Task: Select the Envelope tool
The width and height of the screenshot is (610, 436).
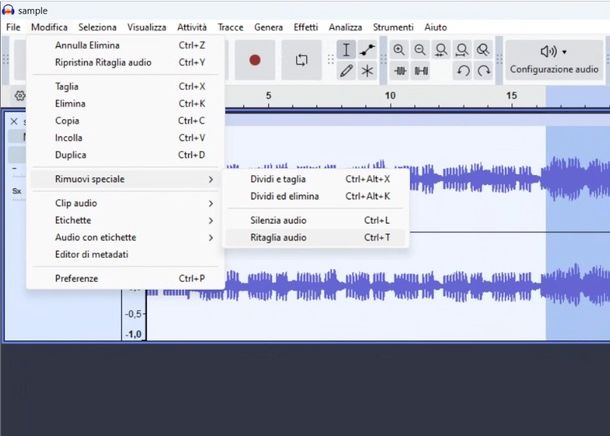Action: [x=367, y=50]
